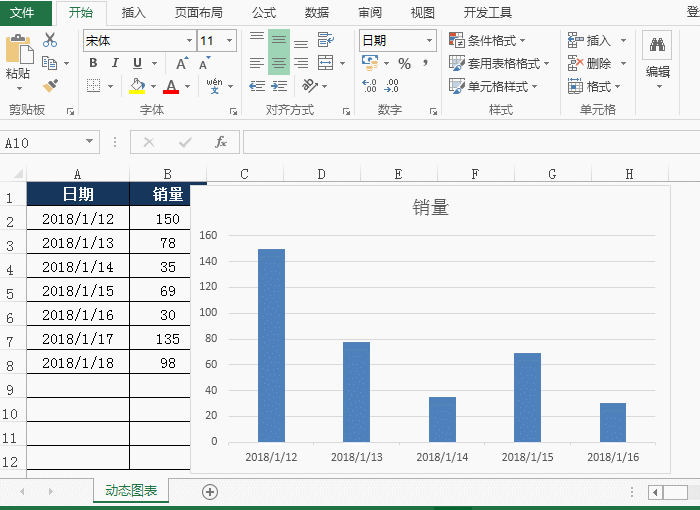700x510 pixels.
Task: Click the Copy icon
Action: click(x=49, y=63)
